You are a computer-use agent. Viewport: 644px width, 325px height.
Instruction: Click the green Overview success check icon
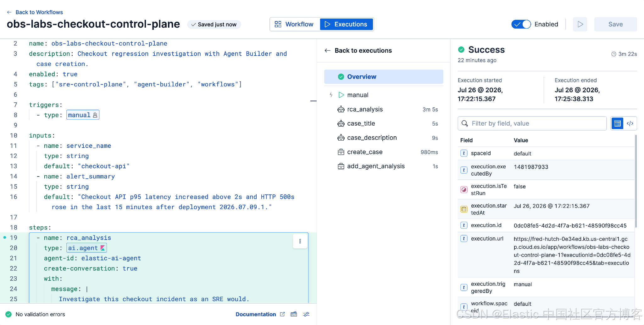point(341,77)
